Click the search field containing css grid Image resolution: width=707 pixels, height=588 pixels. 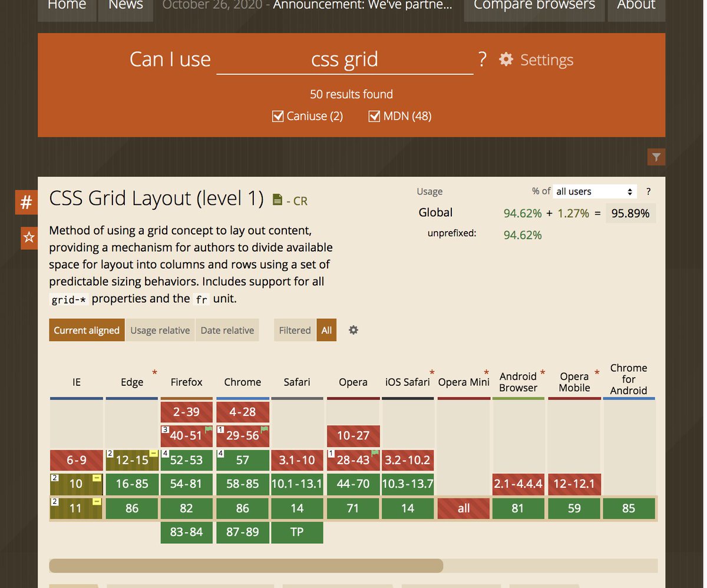click(345, 60)
